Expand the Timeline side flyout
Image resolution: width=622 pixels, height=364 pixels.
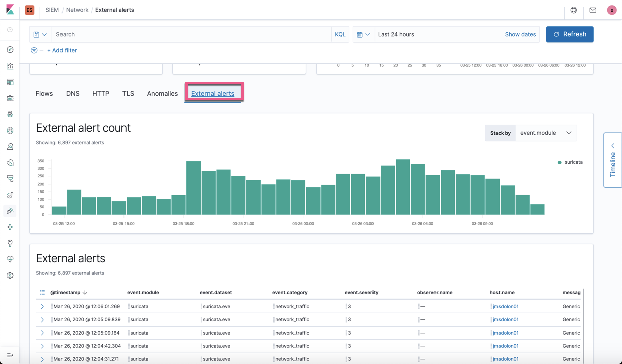(x=613, y=160)
